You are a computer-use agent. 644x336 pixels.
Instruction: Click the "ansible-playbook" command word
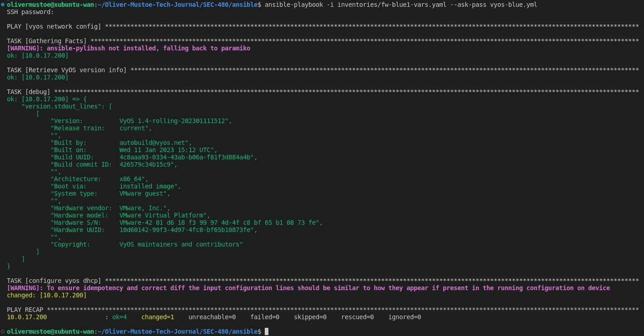[x=294, y=5]
